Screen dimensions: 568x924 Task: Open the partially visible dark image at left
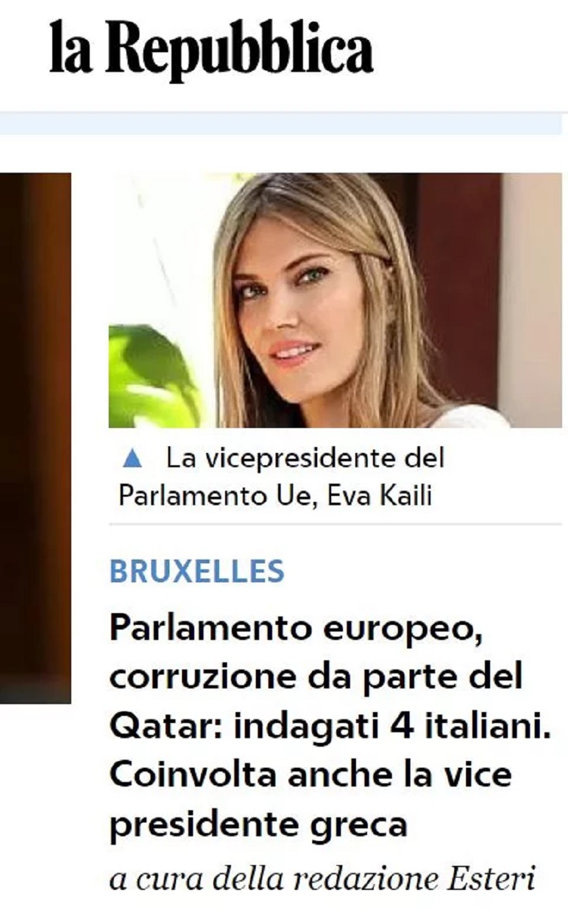[x=35, y=438]
